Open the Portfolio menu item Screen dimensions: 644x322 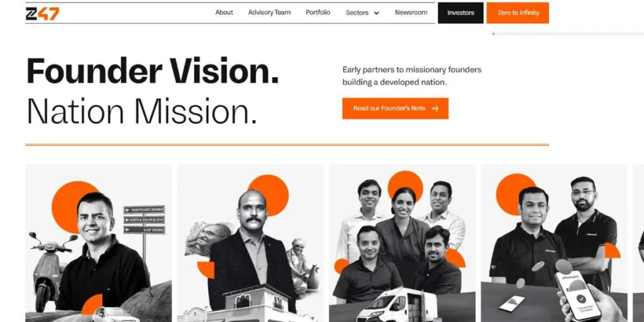[x=318, y=13]
